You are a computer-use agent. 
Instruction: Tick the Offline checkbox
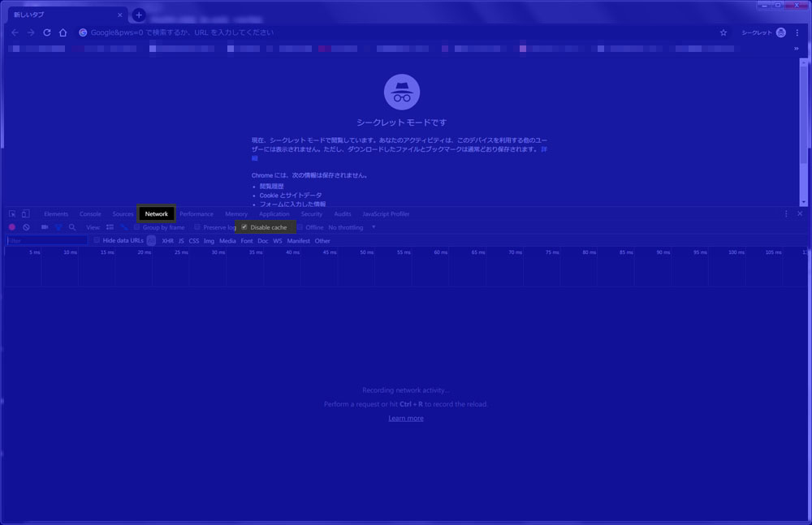[x=300, y=227]
